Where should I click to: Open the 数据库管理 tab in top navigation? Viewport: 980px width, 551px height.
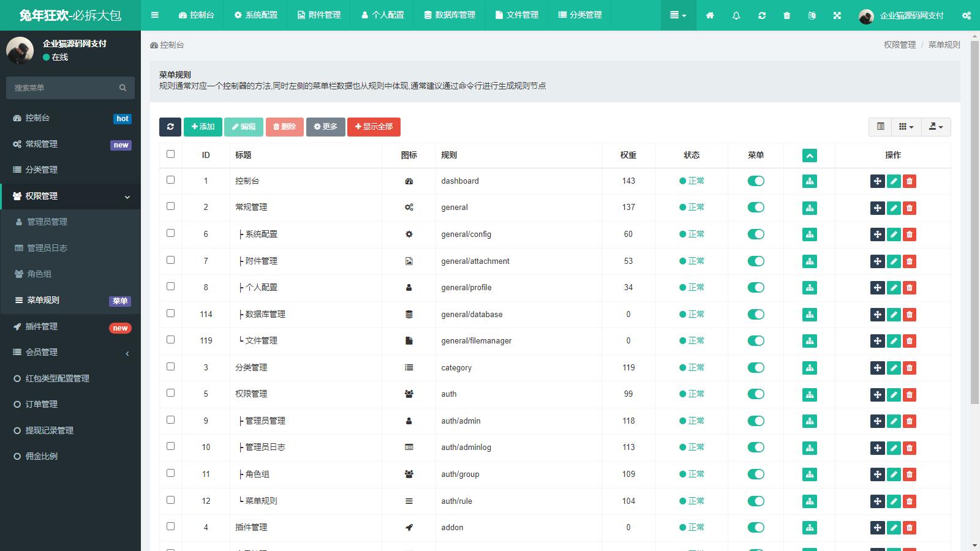click(x=450, y=15)
